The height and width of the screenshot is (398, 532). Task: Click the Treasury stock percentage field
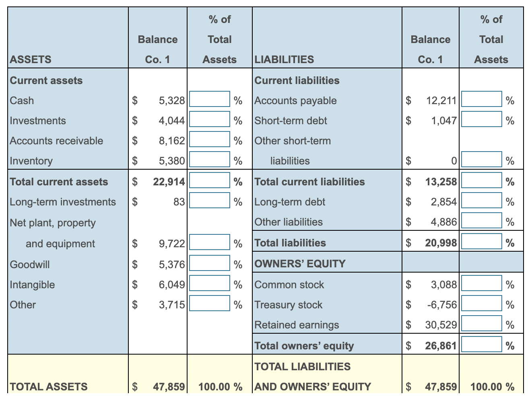pos(482,303)
